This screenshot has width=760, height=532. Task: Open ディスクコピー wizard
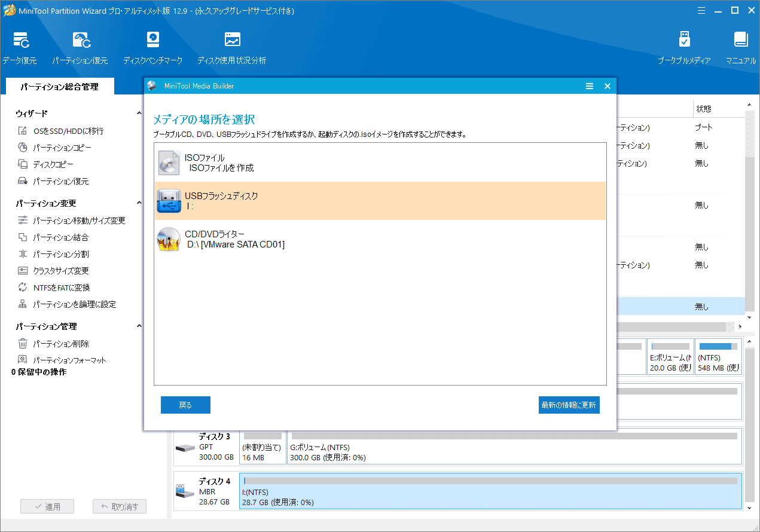45,164
